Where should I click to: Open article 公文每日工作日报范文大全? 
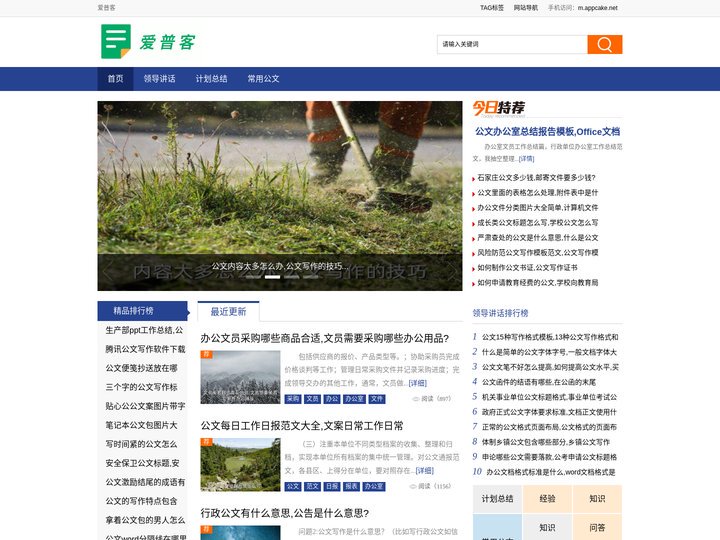302,426
